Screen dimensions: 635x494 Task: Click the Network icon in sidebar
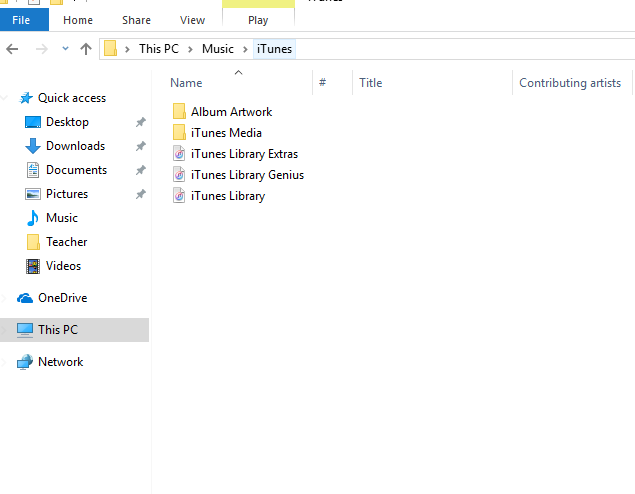25,362
